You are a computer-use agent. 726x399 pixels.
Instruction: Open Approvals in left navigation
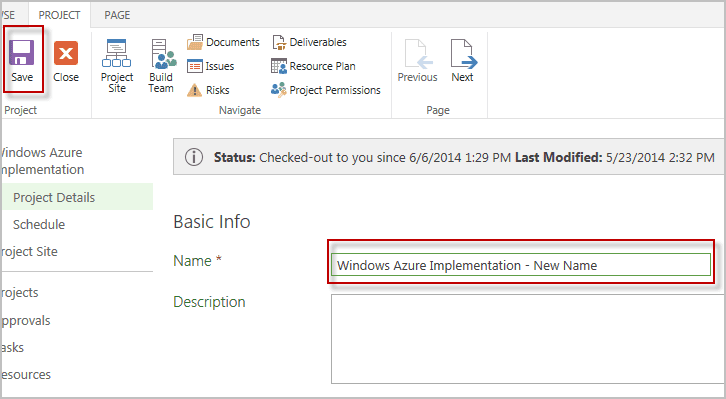coord(25,320)
